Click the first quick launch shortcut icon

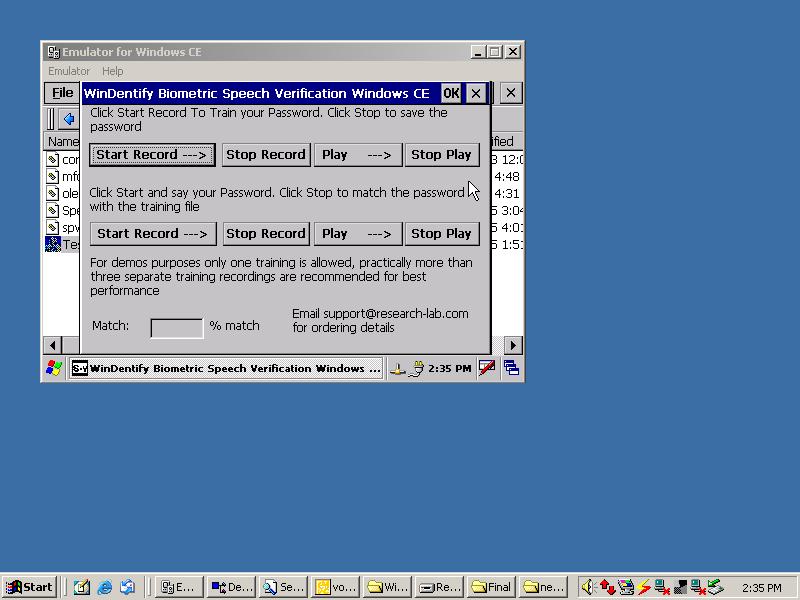click(82, 587)
